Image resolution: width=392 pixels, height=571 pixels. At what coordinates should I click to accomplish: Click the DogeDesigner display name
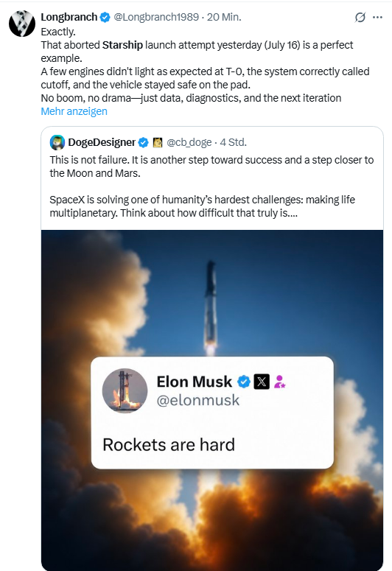(102, 142)
